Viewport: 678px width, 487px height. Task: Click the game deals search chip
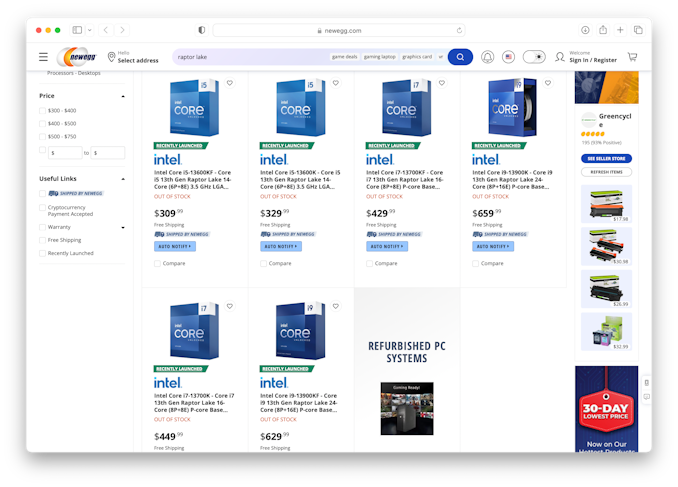[345, 57]
